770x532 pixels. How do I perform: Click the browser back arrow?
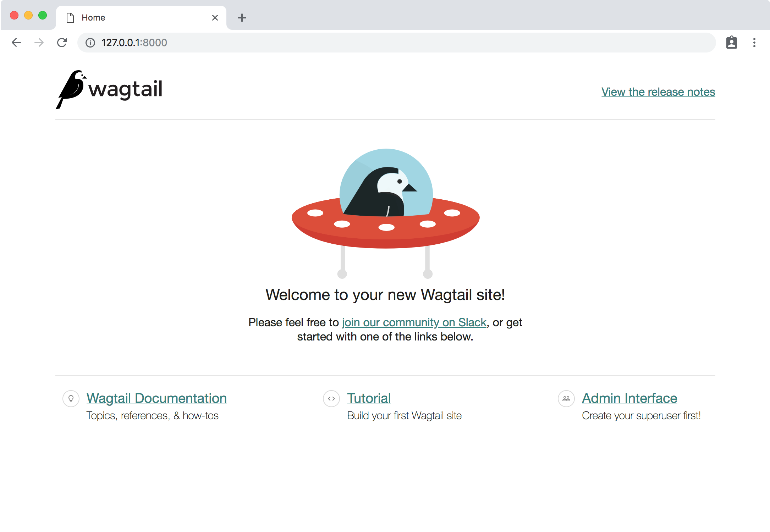click(x=16, y=43)
